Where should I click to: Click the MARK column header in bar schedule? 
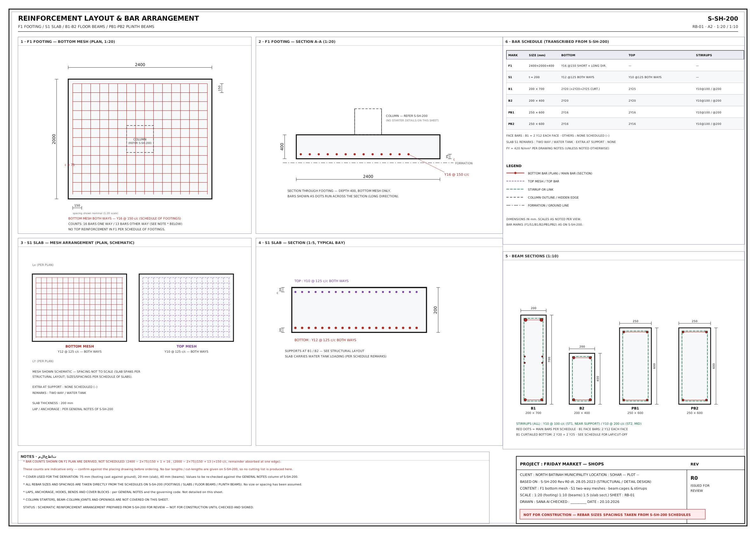(513, 55)
